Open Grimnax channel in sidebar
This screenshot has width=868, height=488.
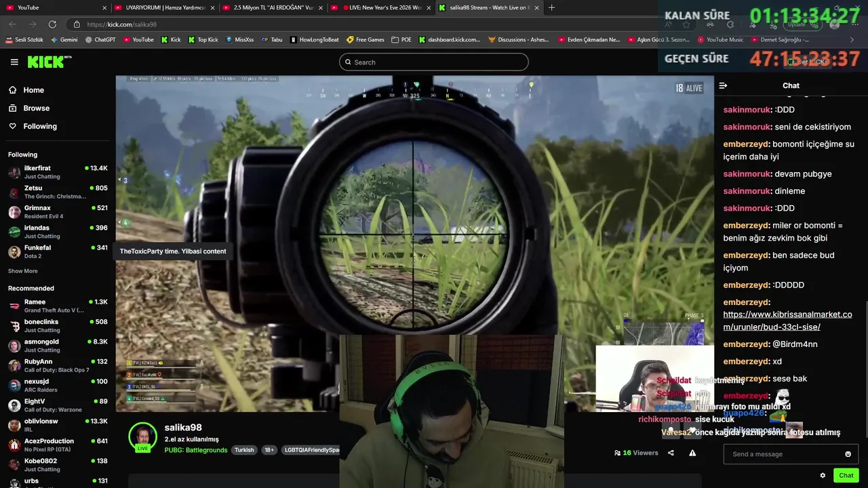click(58, 212)
